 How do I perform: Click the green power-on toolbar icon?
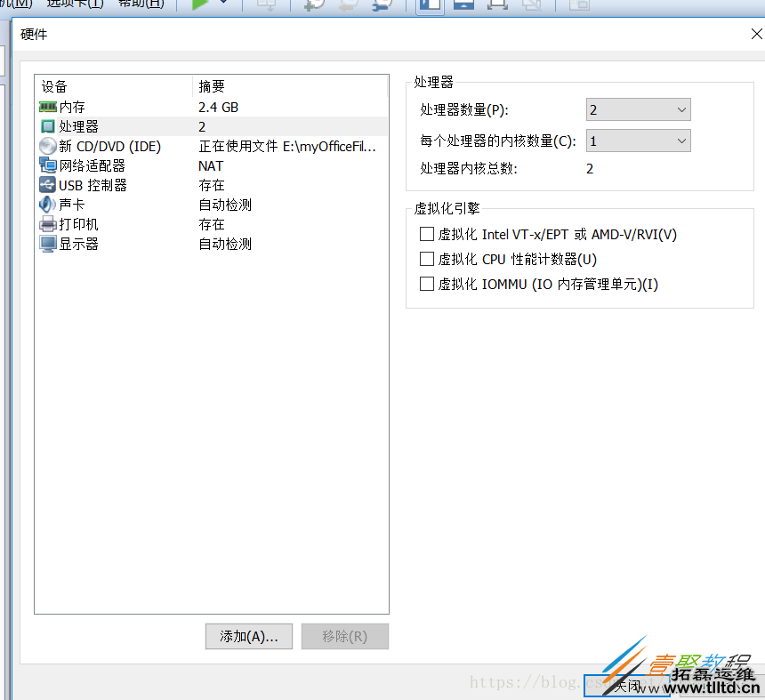click(x=200, y=6)
